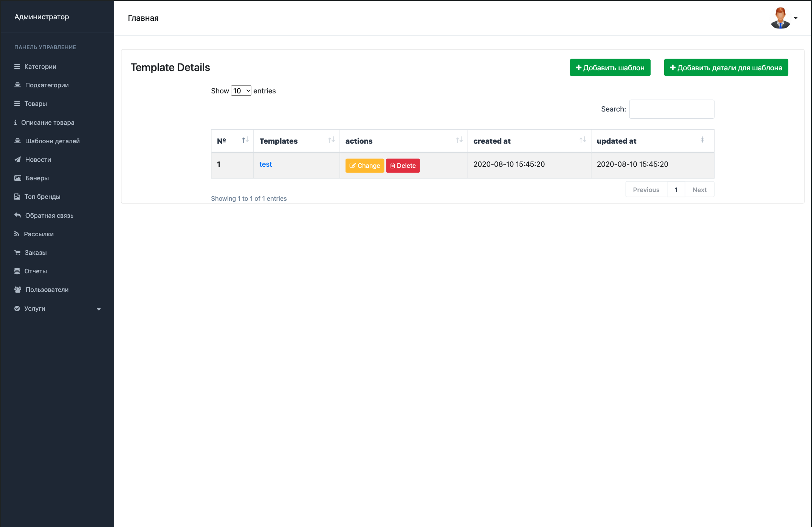This screenshot has height=527, width=812.
Task: Open the Show entries count dropdown
Action: (241, 91)
